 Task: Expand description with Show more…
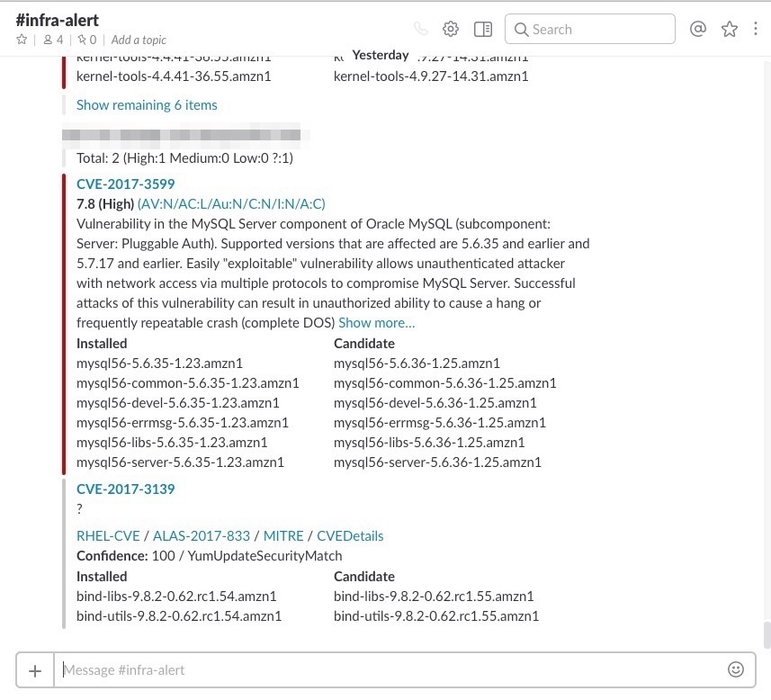click(x=376, y=322)
